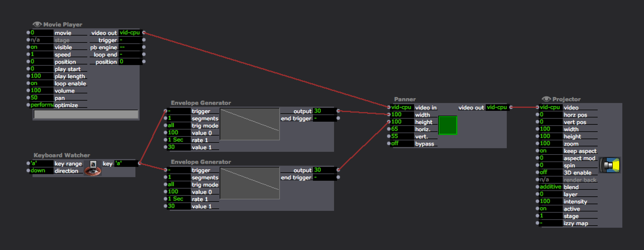Open Movie Player optimize setting 'performance'
The height and width of the screenshot is (250, 644).
[42, 105]
